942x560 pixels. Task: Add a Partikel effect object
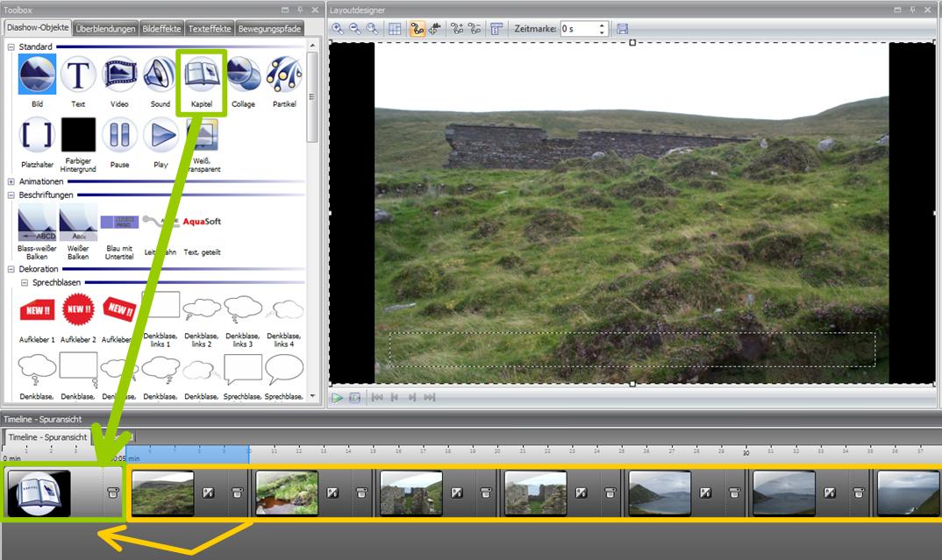tap(284, 75)
